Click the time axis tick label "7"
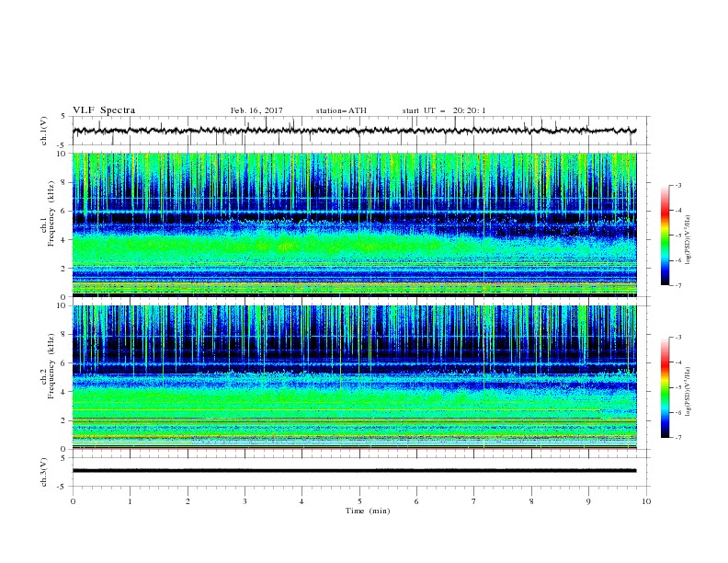 (474, 501)
